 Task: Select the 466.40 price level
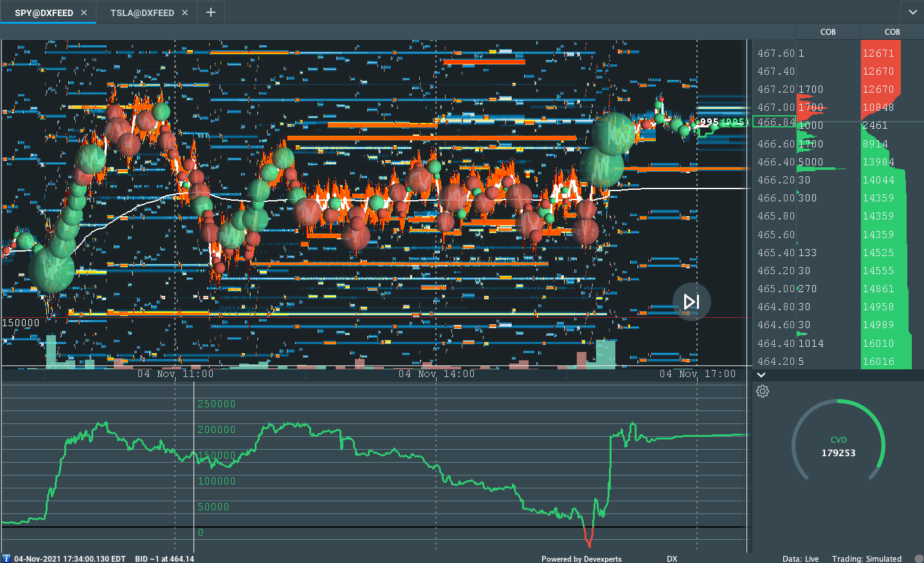click(775, 162)
